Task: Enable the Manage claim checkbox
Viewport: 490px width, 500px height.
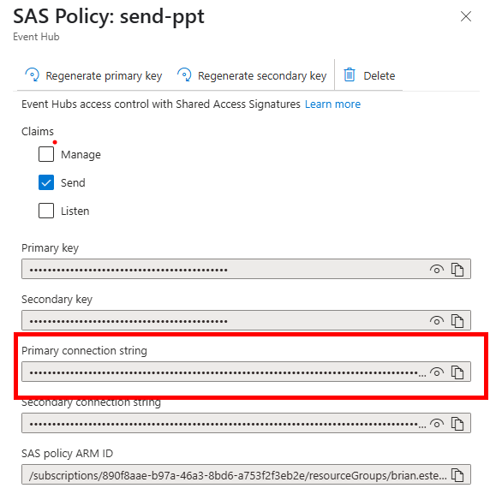Action: pyautogui.click(x=46, y=154)
